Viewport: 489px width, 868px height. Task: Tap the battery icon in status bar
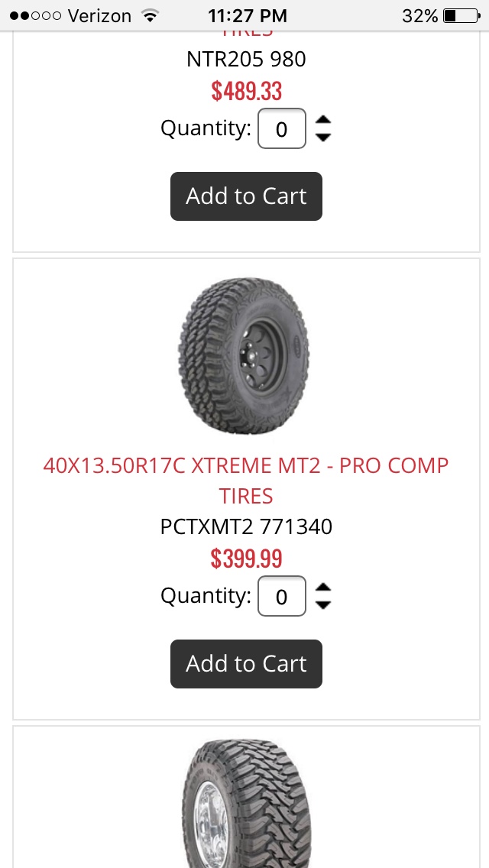pyautogui.click(x=460, y=15)
